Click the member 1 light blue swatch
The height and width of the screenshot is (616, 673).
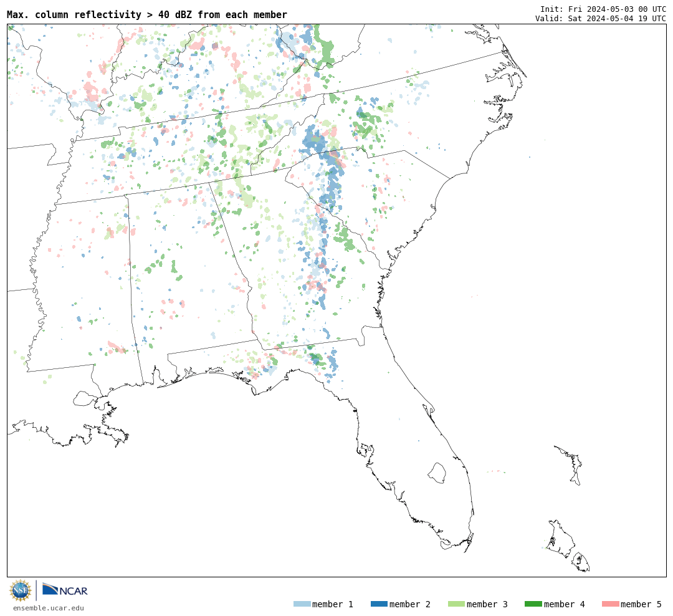[302, 604]
